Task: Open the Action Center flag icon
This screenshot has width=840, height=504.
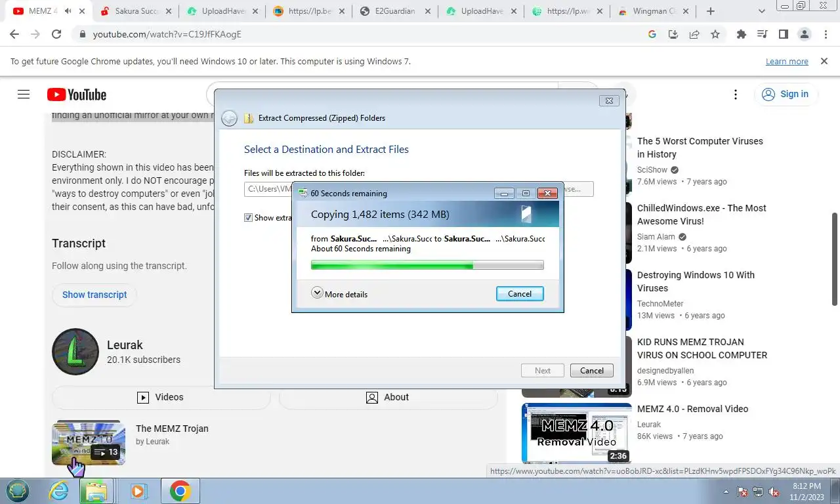Action: tap(742, 492)
